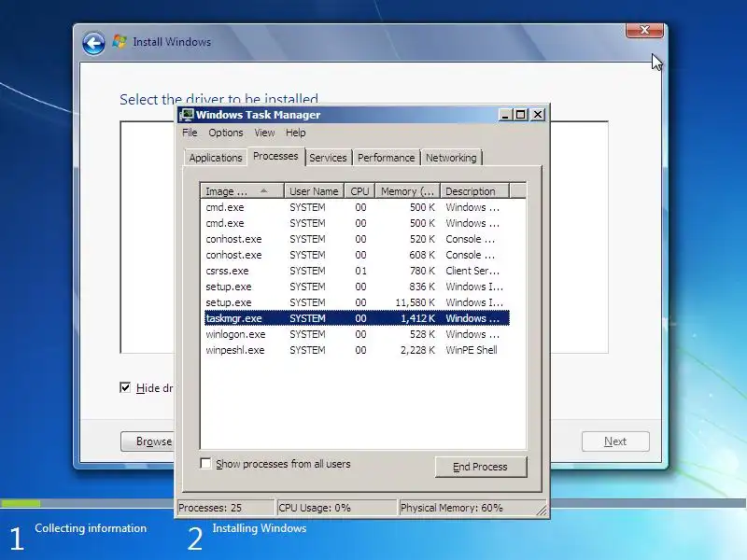This screenshot has width=747, height=560.
Task: Select the conhost.exe row using 608 K
Action: tap(357, 255)
